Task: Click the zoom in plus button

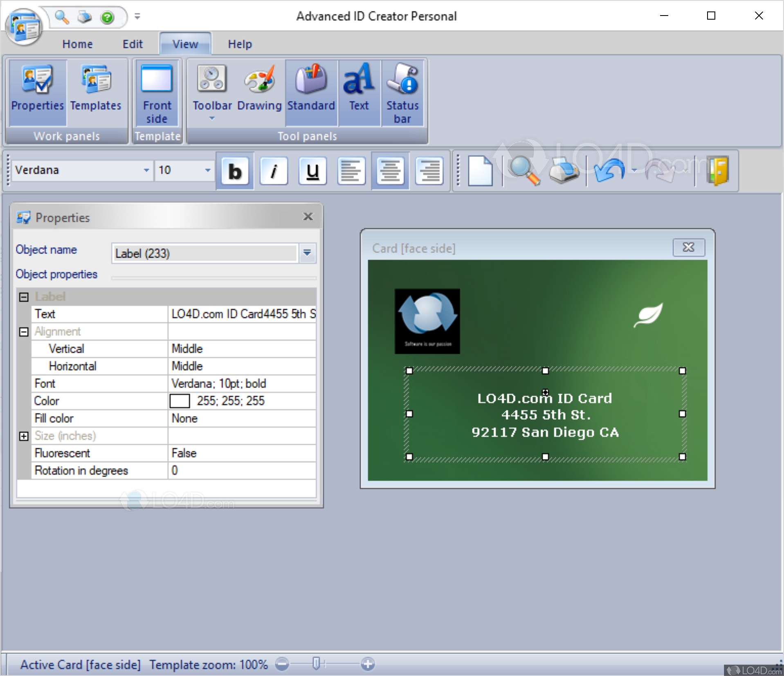Action: tap(368, 664)
